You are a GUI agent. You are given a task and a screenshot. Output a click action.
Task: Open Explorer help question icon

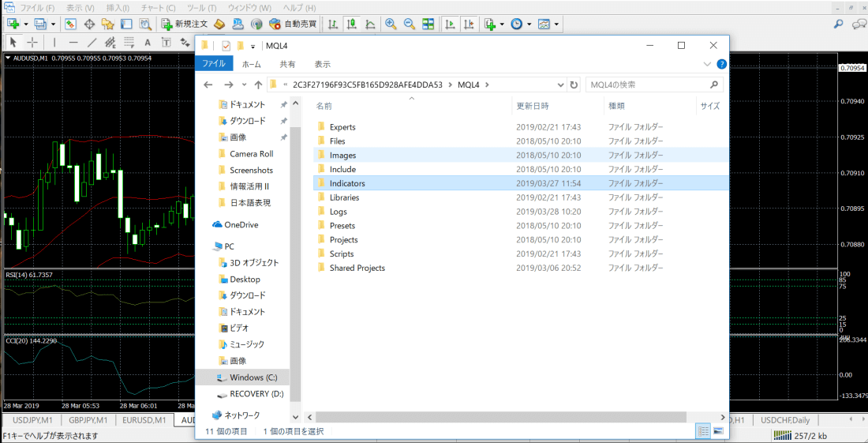721,64
